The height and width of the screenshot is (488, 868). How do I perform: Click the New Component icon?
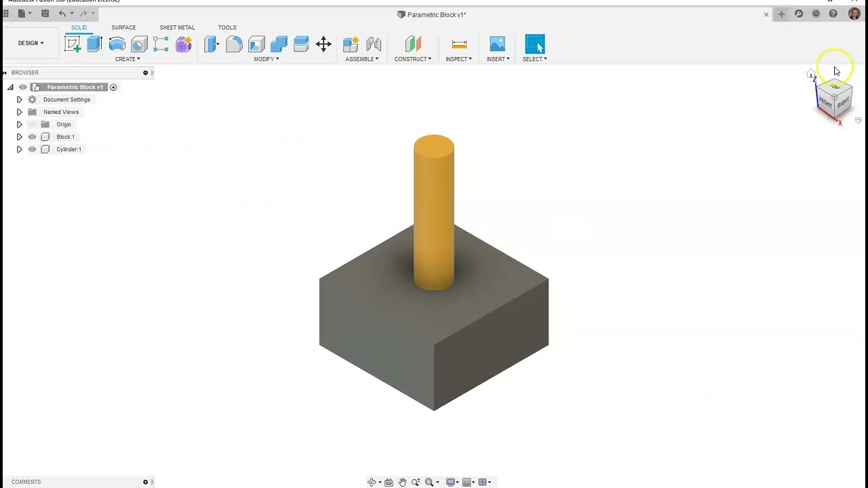(x=351, y=45)
